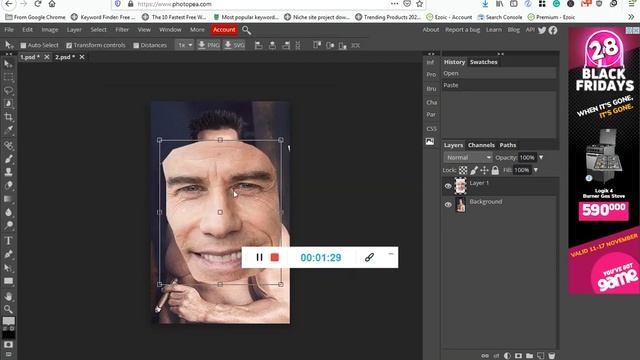The image size is (640, 360).
Task: Select the Lasso tool
Action: tap(8, 90)
